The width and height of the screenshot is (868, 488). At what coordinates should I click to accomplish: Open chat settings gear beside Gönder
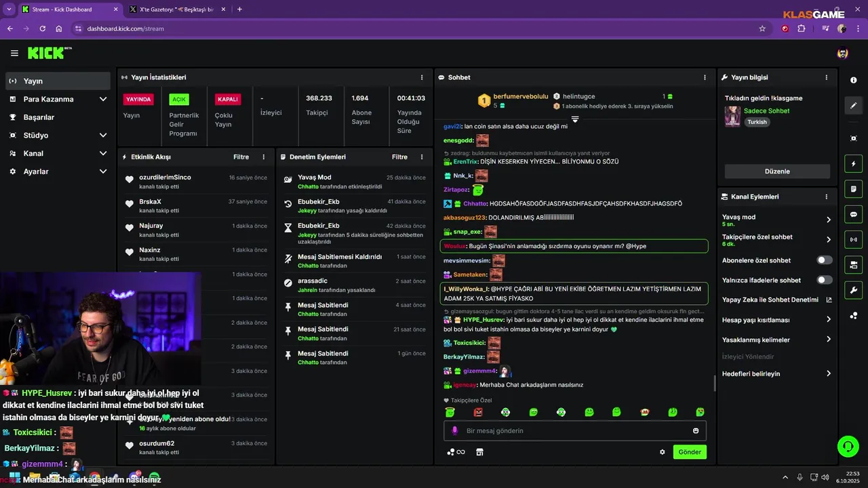click(x=663, y=452)
